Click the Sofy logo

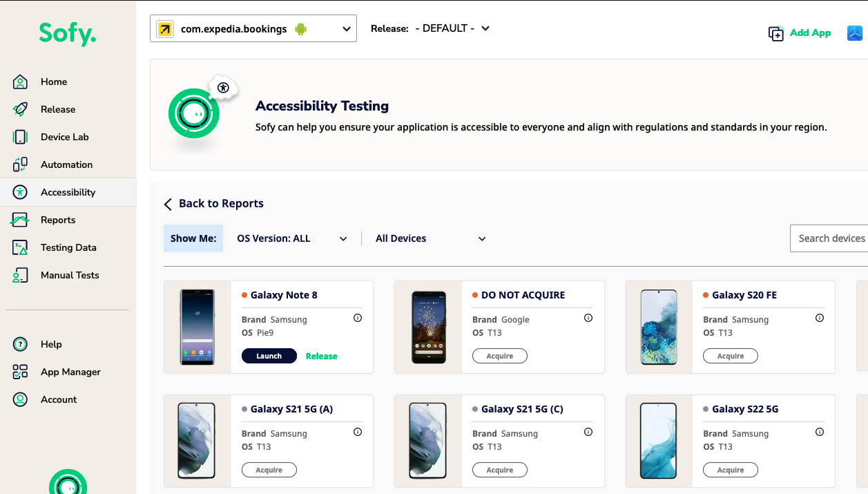[x=68, y=32]
